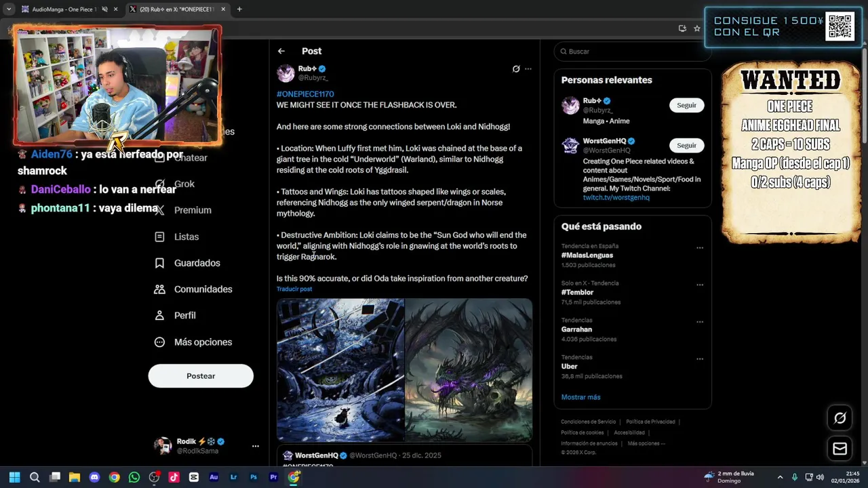The height and width of the screenshot is (488, 868).
Task: Open options for Uber trend
Action: [x=700, y=359]
